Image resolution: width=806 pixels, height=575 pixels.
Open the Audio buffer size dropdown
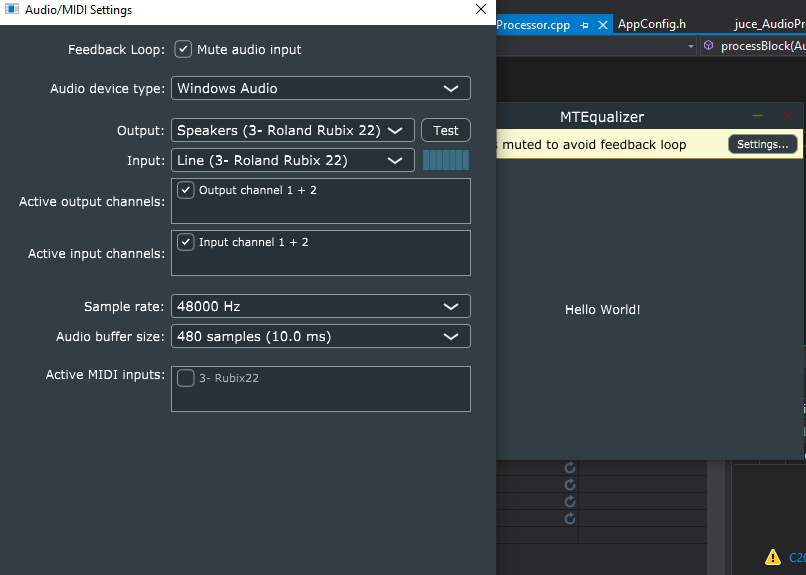pos(321,337)
